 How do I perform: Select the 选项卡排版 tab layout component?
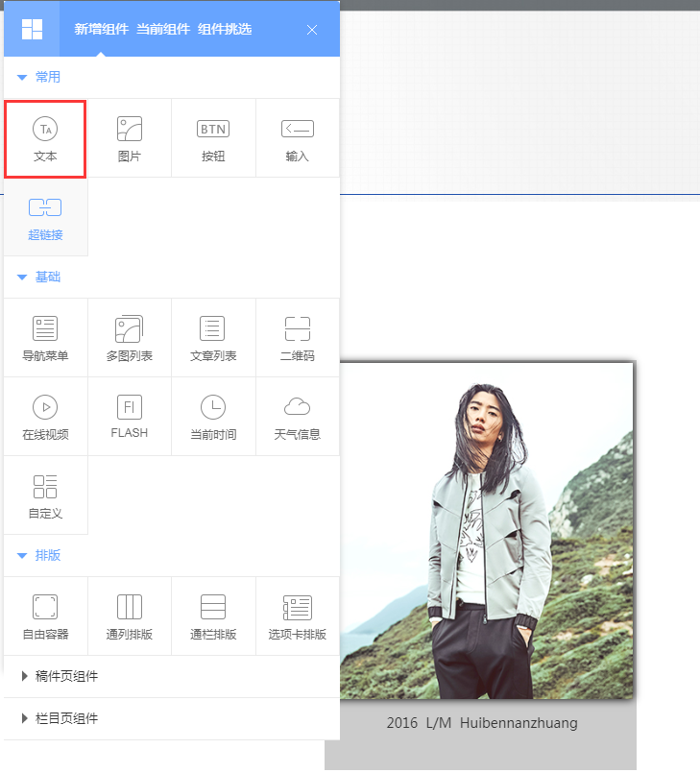point(297,616)
